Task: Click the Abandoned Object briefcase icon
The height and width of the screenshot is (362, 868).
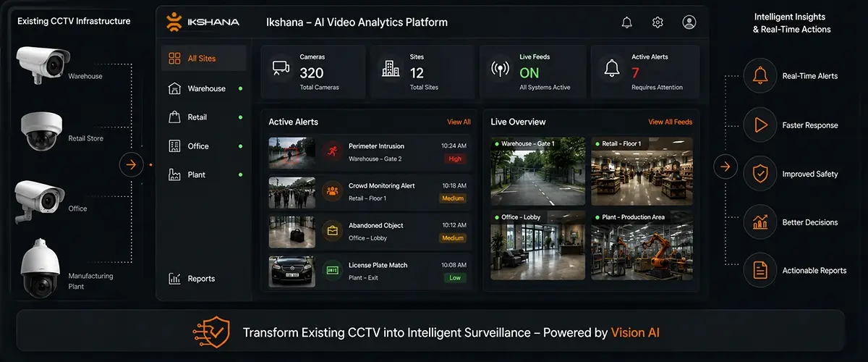Action: click(331, 231)
